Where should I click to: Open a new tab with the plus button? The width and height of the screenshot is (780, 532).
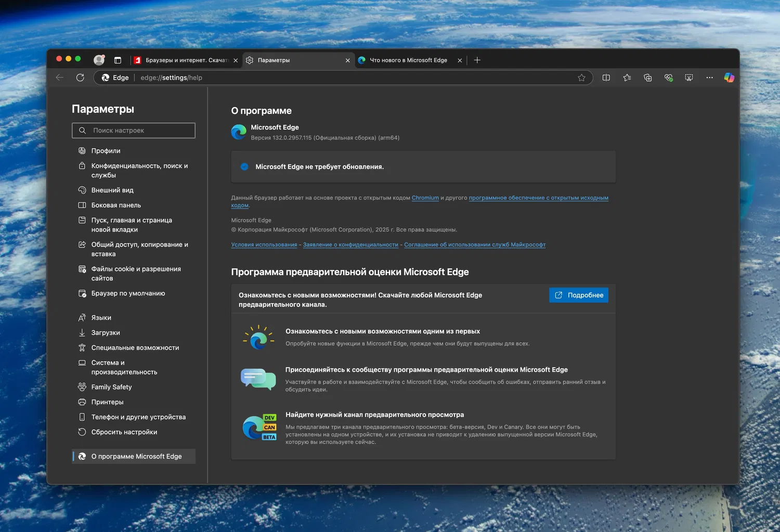pyautogui.click(x=477, y=60)
